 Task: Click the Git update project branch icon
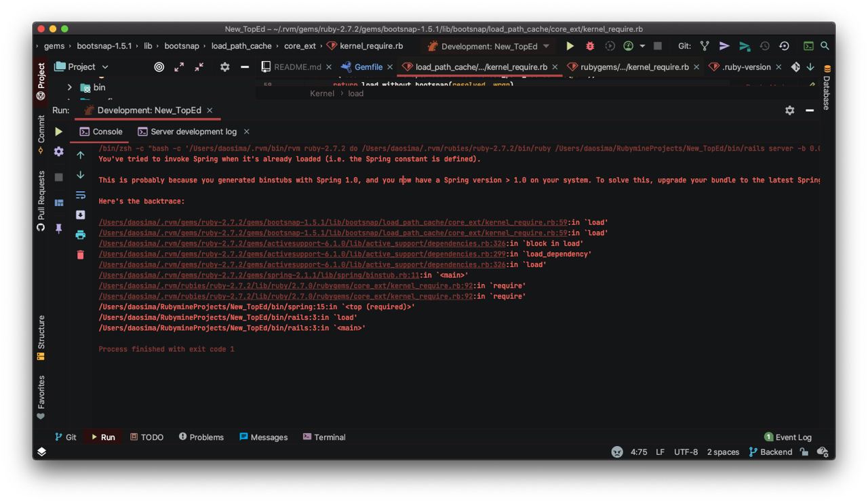[705, 46]
